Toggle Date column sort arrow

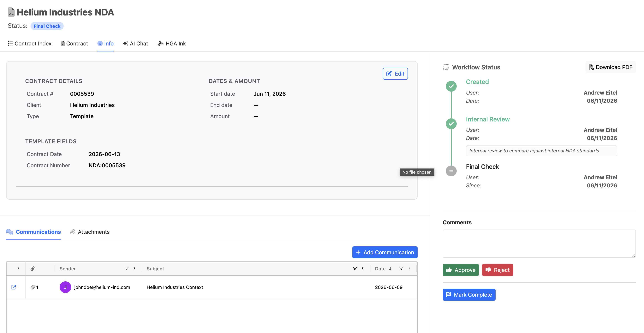click(390, 269)
